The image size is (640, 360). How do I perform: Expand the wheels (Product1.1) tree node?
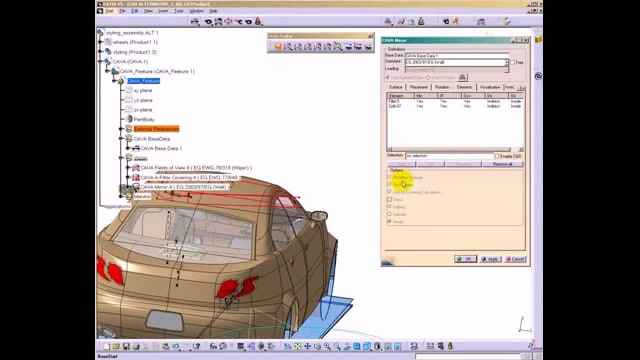[101, 42]
